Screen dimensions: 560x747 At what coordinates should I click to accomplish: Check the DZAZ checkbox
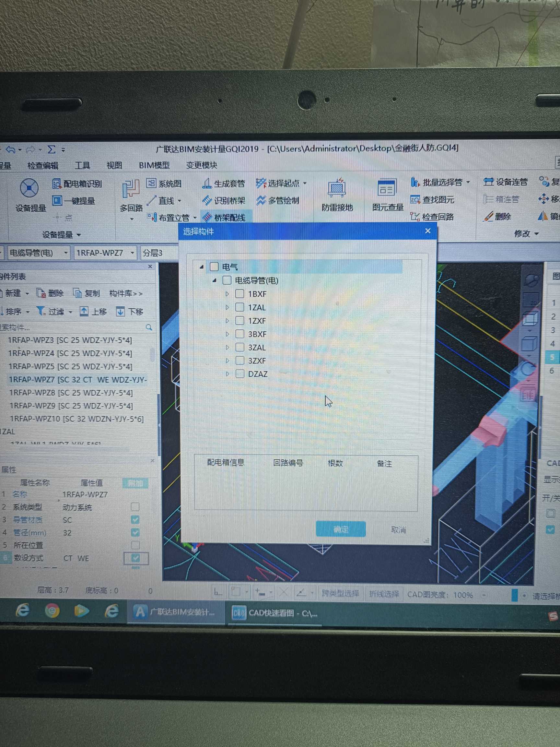(x=240, y=373)
